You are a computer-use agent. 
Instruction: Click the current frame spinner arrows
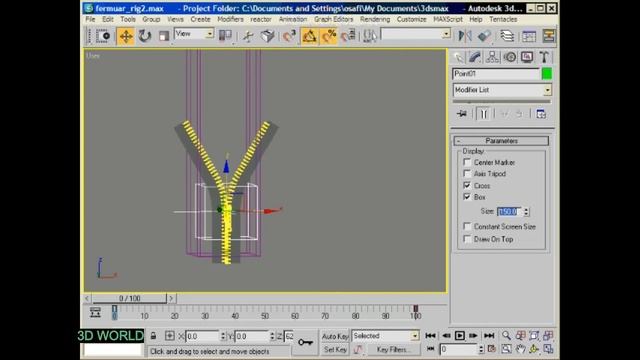[481, 349]
